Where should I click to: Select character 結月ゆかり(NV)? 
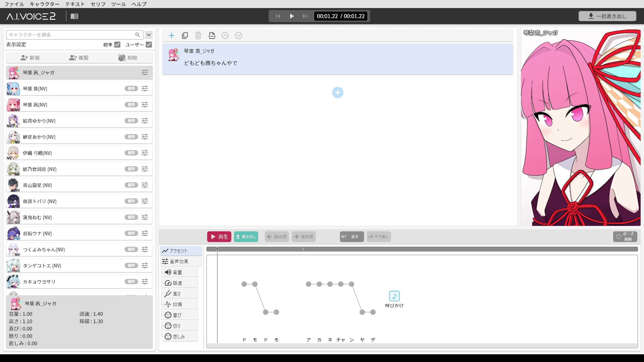tap(79, 121)
